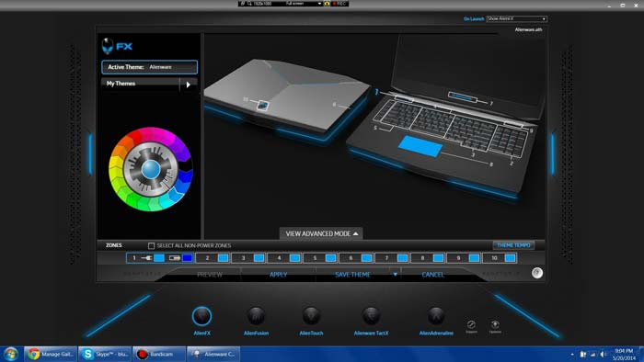Open Bandicam from the Windows taskbar
Image resolution: width=644 pixels, height=362 pixels.
[x=159, y=354]
